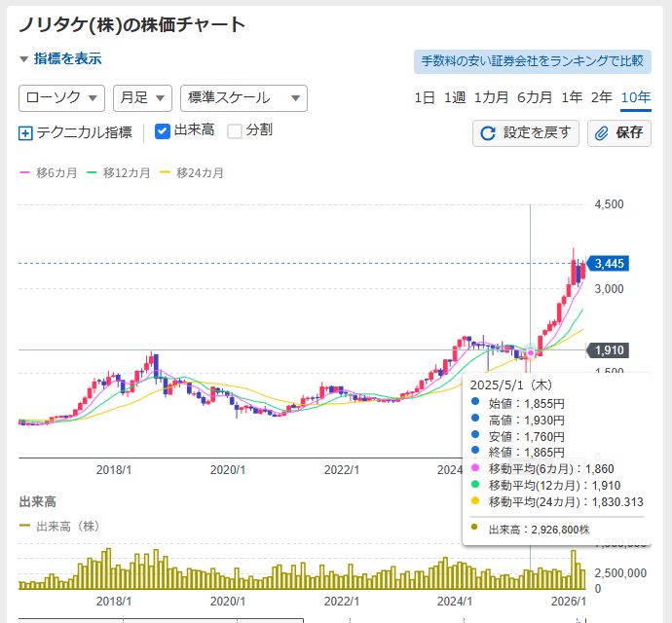672x623 pixels.
Task: Toggle the 移6カ月 legend line
Action: click(x=49, y=173)
